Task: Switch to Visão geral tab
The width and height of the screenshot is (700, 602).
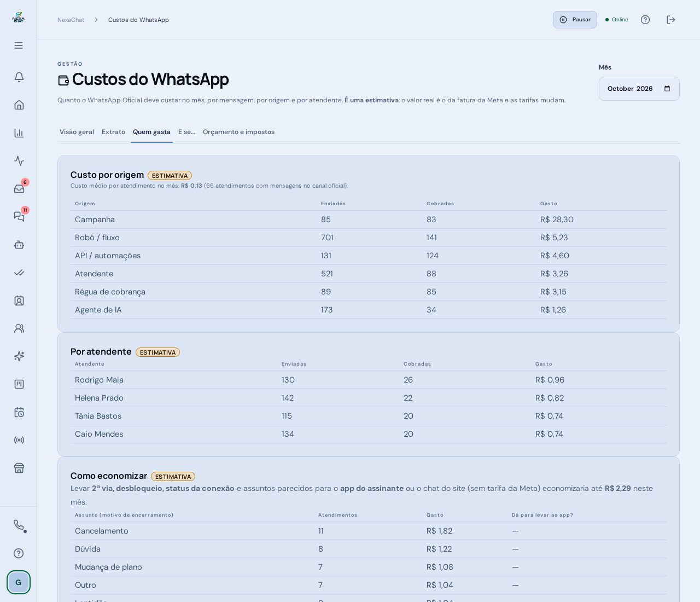Action: pos(77,132)
